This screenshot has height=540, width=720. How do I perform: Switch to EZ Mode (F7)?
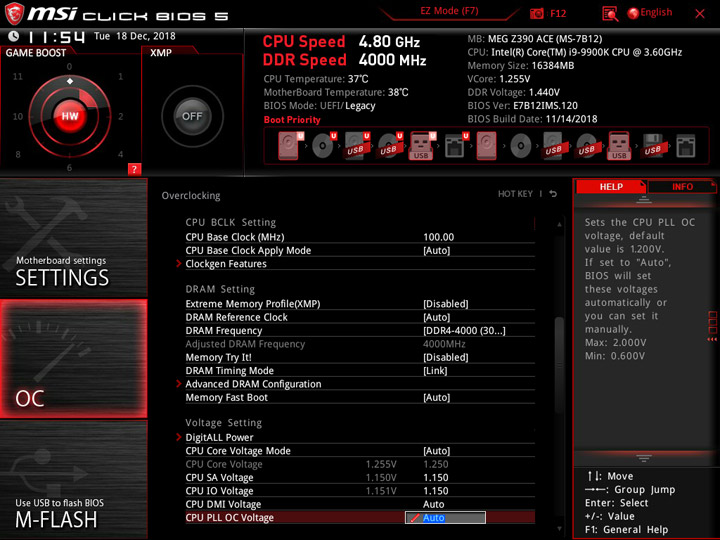(449, 11)
